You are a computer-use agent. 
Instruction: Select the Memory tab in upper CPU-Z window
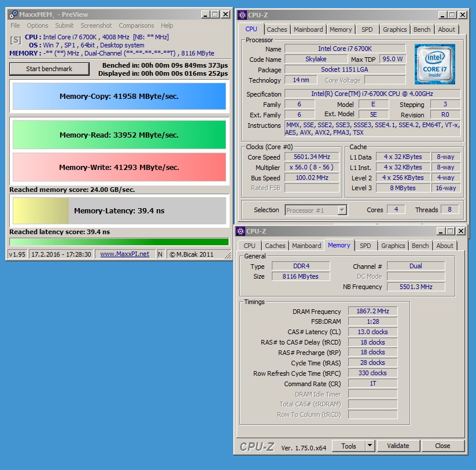tap(341, 29)
